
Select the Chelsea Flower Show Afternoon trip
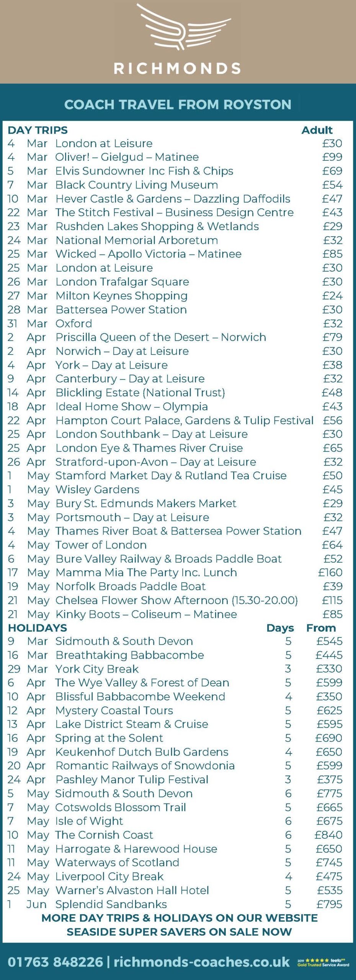(x=176, y=600)
